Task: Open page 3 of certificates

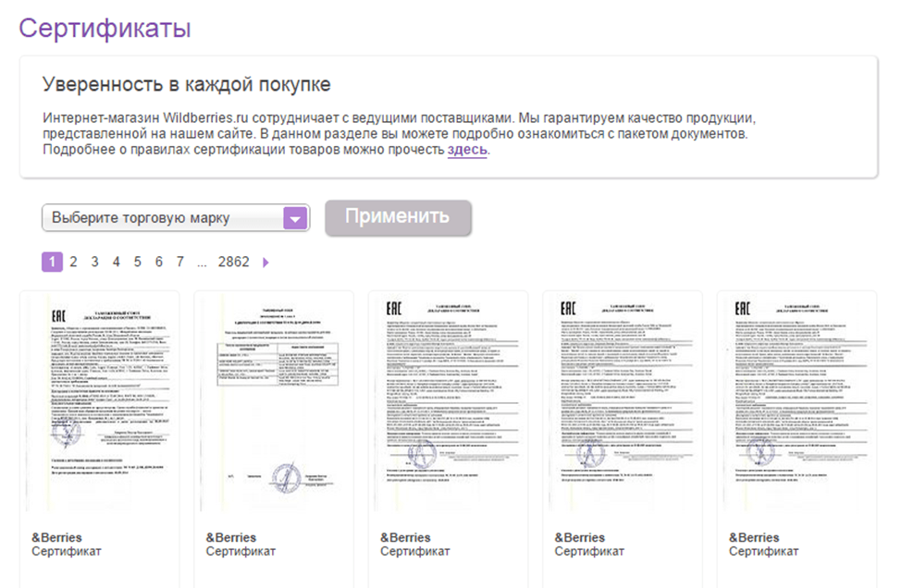Action: tap(94, 263)
